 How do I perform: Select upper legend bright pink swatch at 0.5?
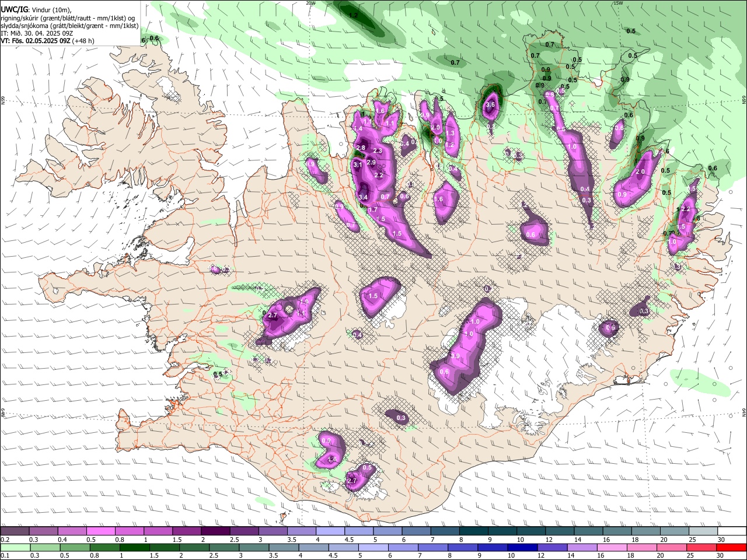(x=100, y=531)
